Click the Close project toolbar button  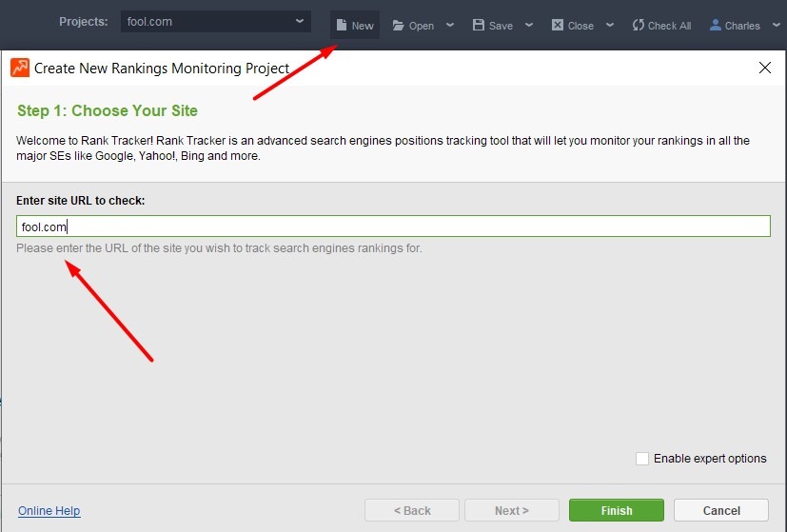[x=573, y=25]
